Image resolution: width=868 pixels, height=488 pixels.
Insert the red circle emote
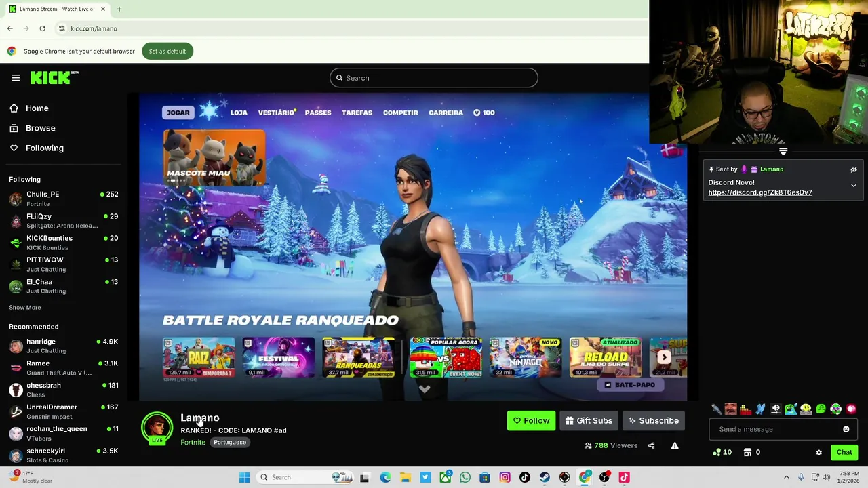click(851, 409)
